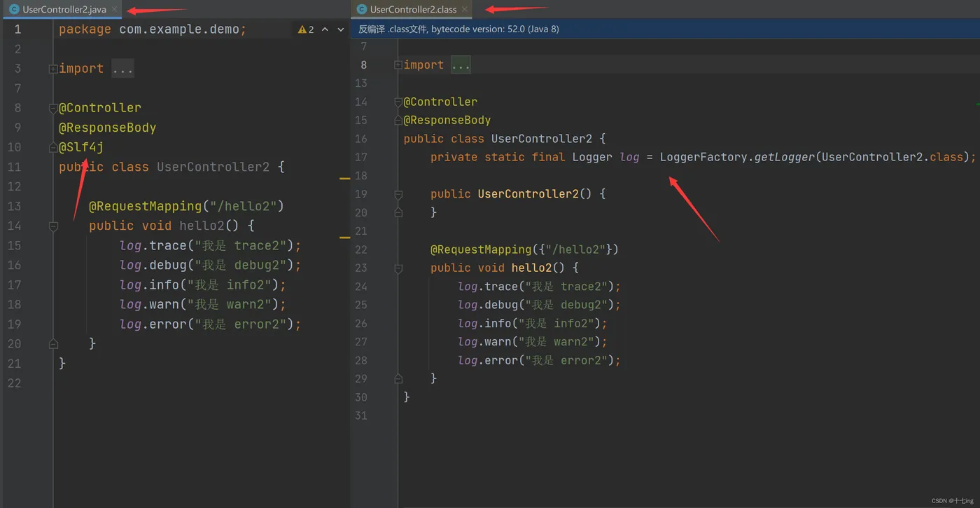
Task: Click the @ResponseBody annotation in the .class file
Action: (447, 120)
